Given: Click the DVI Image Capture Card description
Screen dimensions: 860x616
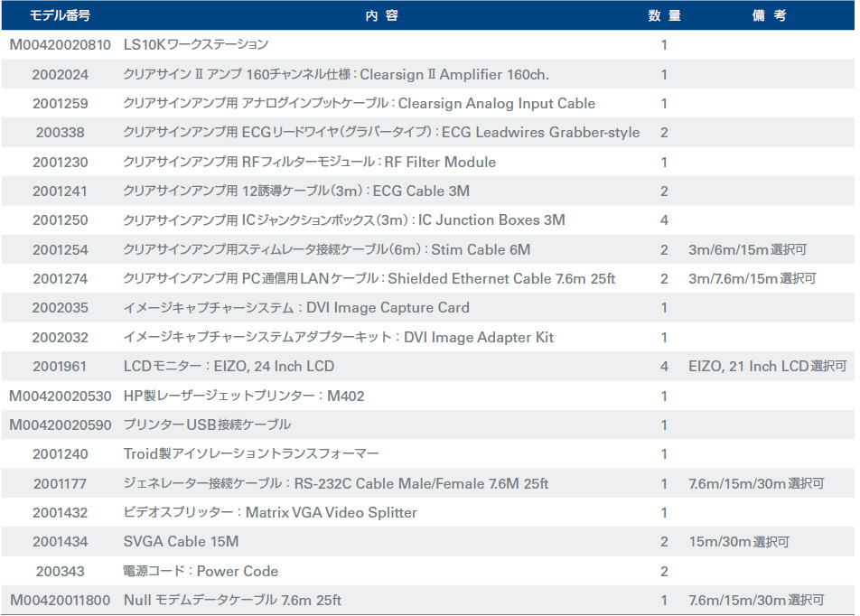Looking at the screenshot, I should [x=296, y=308].
